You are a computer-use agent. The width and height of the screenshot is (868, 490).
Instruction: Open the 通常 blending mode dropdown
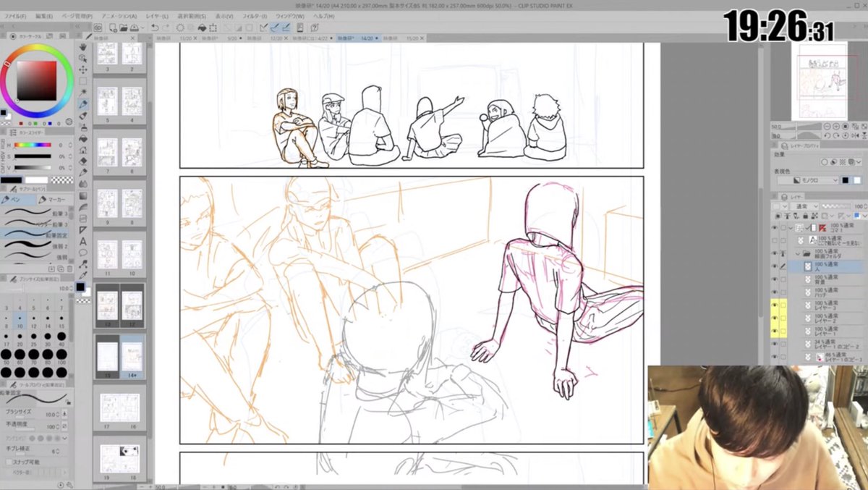tap(804, 206)
